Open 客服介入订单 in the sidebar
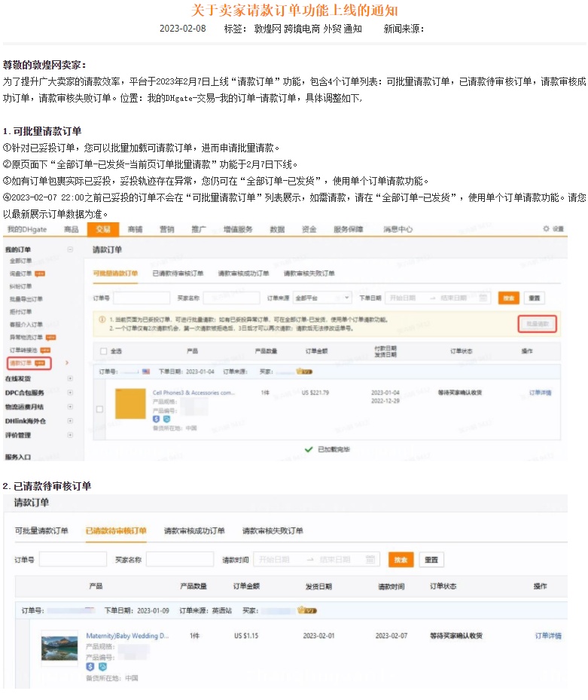The image size is (588, 700). [x=26, y=325]
